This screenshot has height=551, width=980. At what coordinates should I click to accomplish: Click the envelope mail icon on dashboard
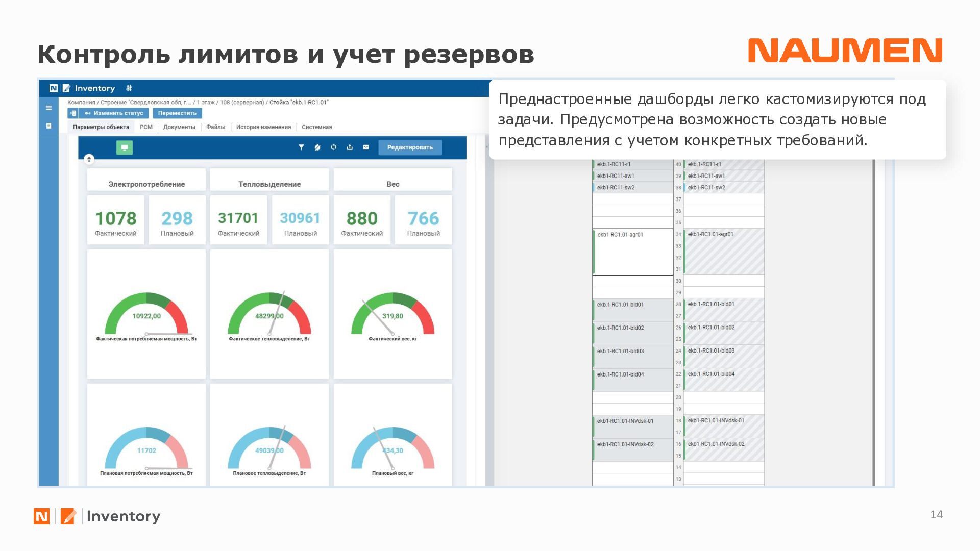pyautogui.click(x=366, y=147)
